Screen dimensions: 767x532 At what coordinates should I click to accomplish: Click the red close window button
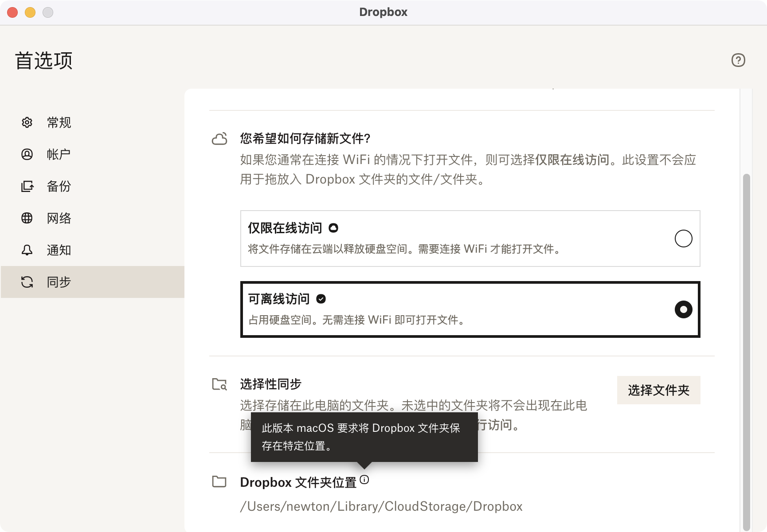click(12, 12)
